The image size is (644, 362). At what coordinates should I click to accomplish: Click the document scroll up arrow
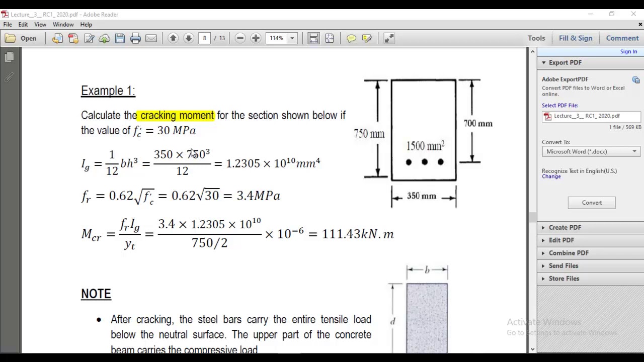point(532,51)
